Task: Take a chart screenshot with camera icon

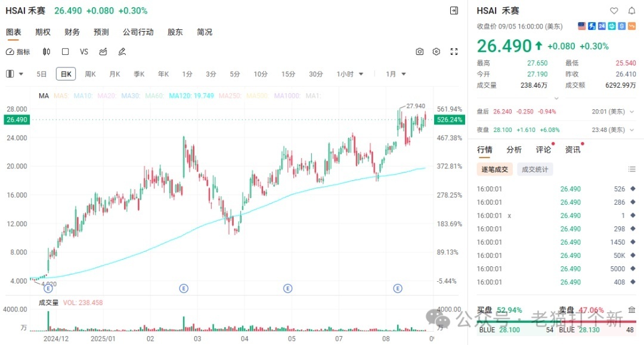Action: (x=420, y=52)
